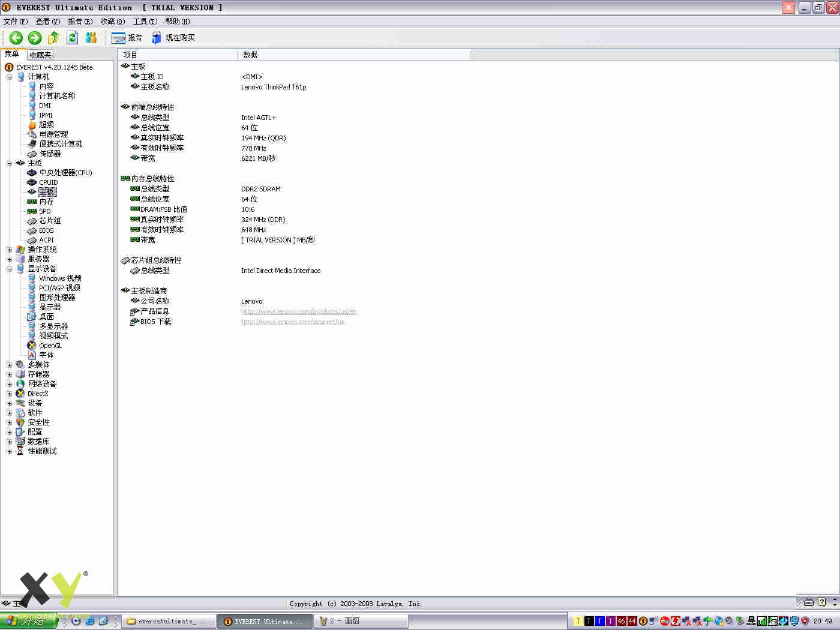Click the 数据 column header
Screen dimensions: 840x630
(x=354, y=55)
